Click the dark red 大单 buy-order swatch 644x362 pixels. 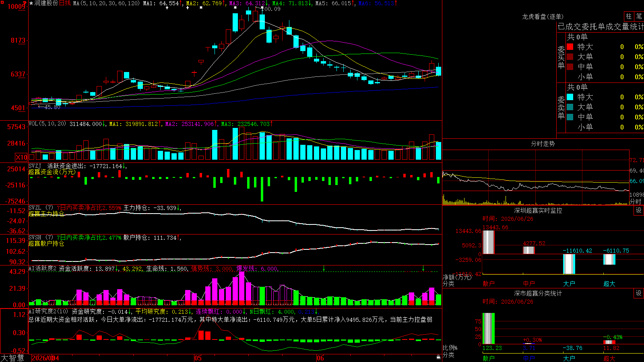click(570, 57)
